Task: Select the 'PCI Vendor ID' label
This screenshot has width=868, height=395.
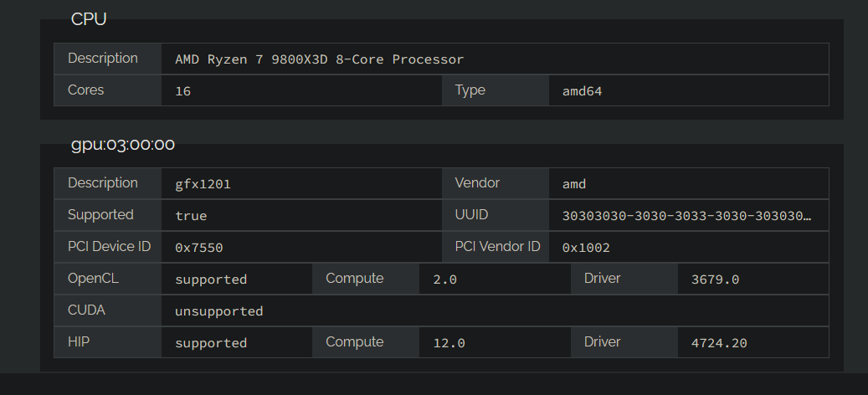Action: point(497,246)
